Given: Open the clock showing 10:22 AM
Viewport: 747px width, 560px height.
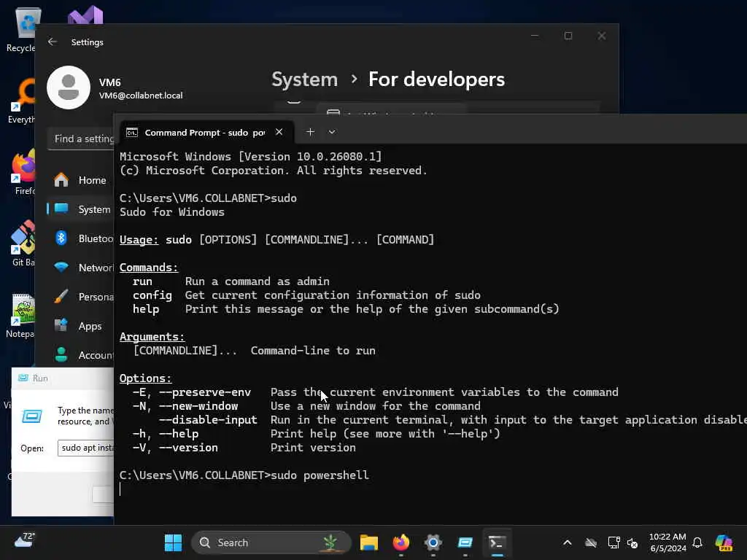Looking at the screenshot, I should pyautogui.click(x=668, y=542).
